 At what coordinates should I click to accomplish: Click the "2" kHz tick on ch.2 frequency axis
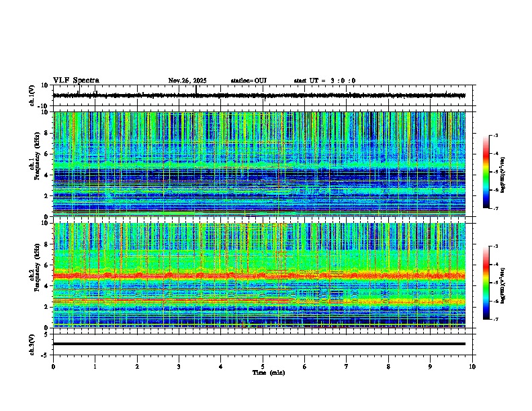[x=46, y=307]
